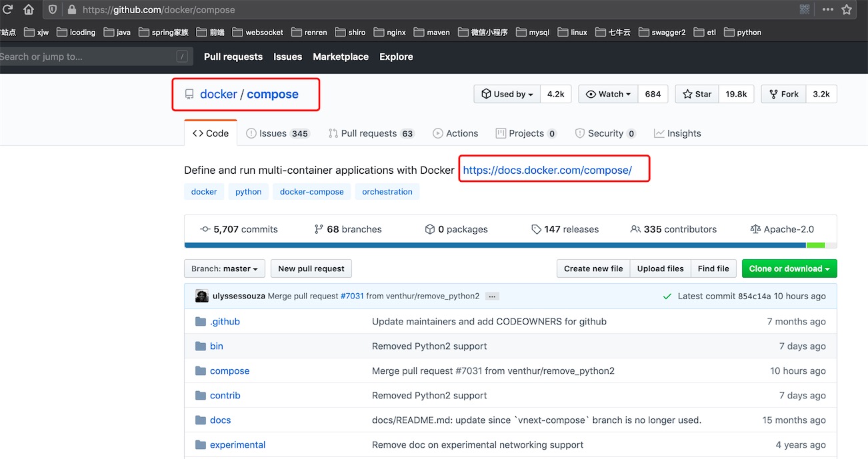Open the spring家族 bookmarks folder
The image size is (868, 459).
tap(163, 32)
